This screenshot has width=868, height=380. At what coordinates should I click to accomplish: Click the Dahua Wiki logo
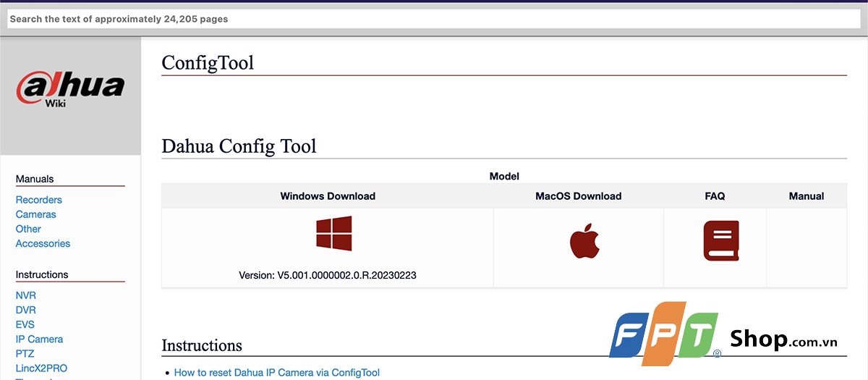pyautogui.click(x=71, y=89)
